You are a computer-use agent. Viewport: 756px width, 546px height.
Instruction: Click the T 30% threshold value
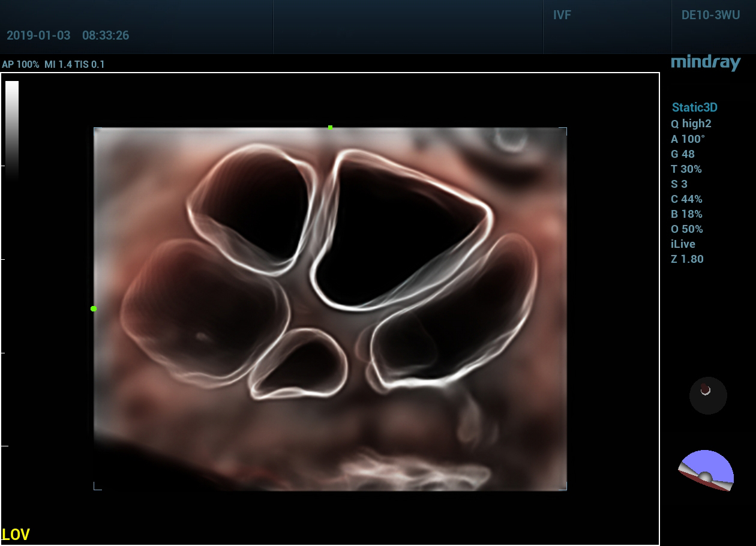pyautogui.click(x=686, y=169)
